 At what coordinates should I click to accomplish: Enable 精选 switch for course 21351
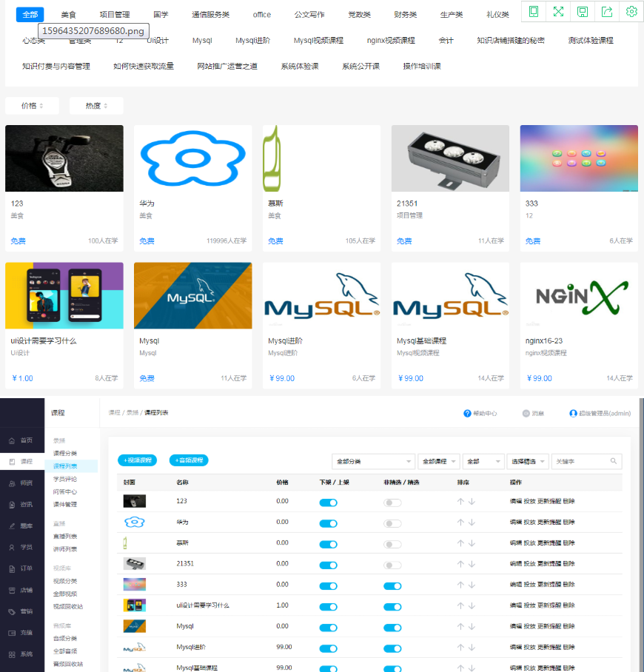(392, 565)
